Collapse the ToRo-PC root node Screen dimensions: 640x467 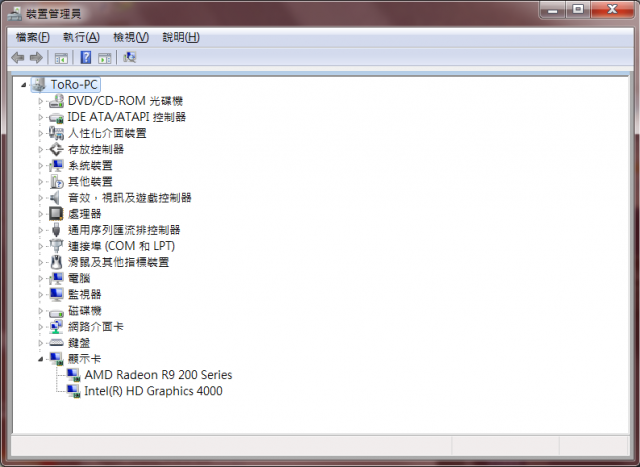pos(24,85)
